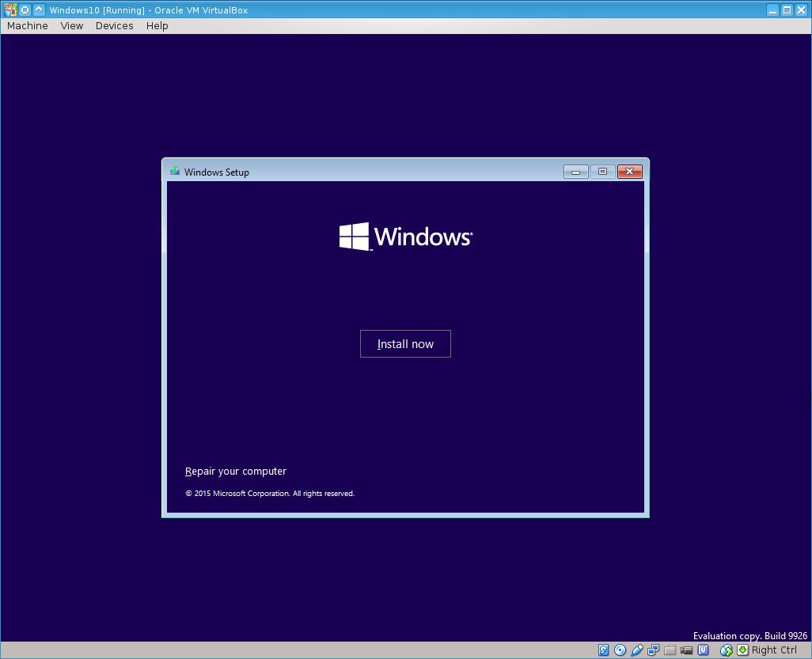
Task: Click the shared folders indicator icon
Action: 670,650
